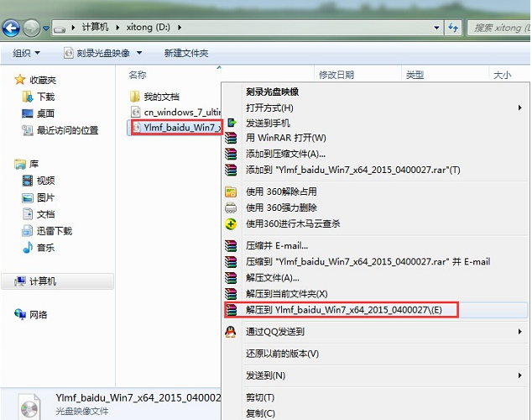This screenshot has height=420, width=532.
Task: Click the phone icon beside 发送到手机
Action: (x=231, y=123)
